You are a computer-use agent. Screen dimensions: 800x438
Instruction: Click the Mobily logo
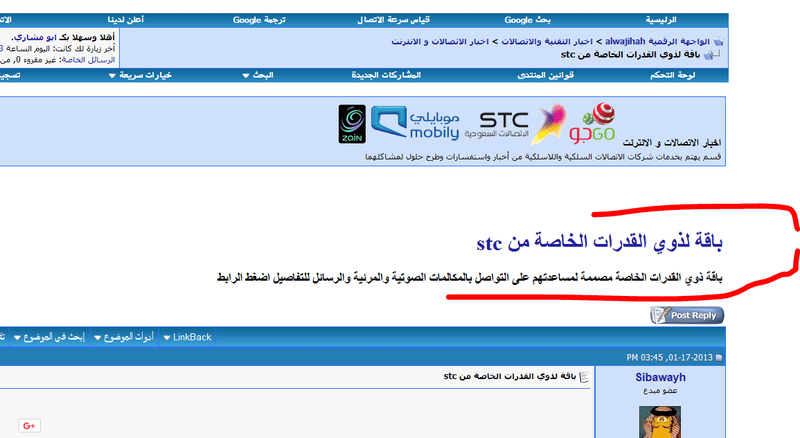click(x=415, y=123)
